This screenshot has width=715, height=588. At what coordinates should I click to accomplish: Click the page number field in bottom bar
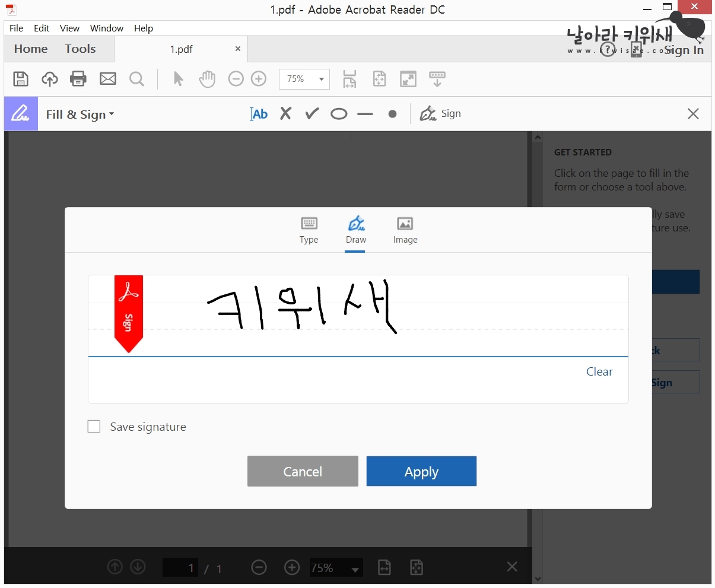click(181, 568)
